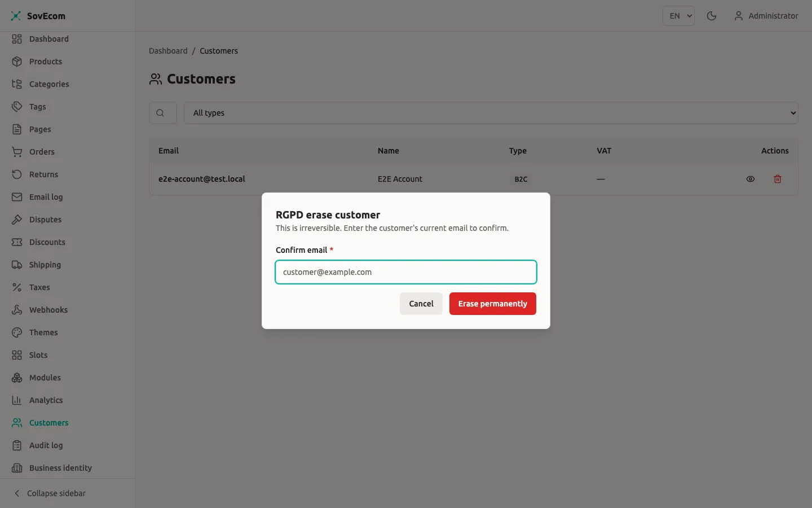Click the Email column header
Image resolution: width=812 pixels, height=508 pixels.
pyautogui.click(x=169, y=151)
